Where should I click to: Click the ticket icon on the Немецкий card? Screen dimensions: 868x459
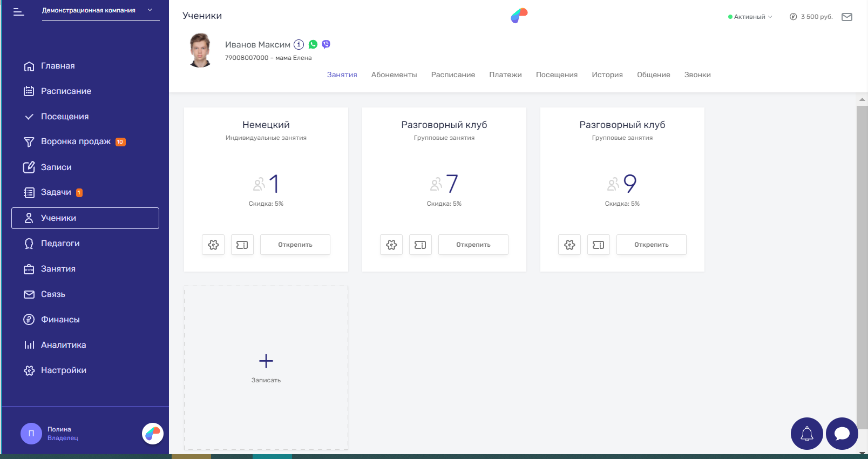tap(242, 245)
